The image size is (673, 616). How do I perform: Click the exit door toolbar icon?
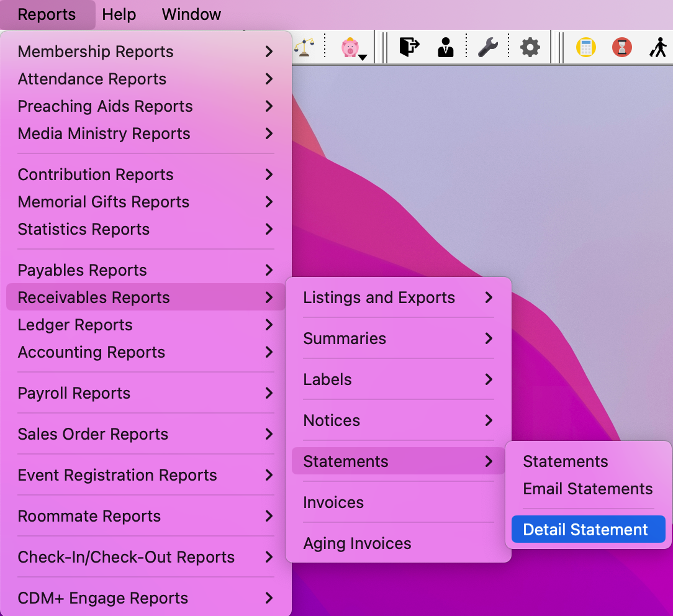[409, 47]
